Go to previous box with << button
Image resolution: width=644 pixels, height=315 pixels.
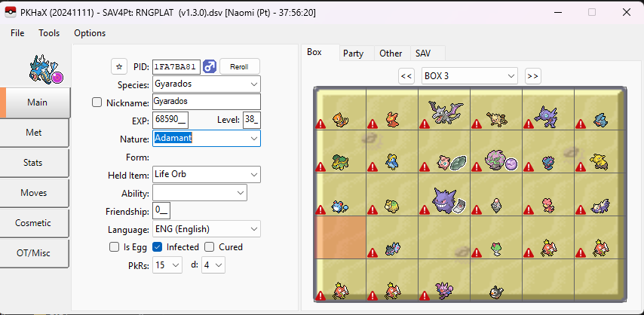tap(406, 76)
